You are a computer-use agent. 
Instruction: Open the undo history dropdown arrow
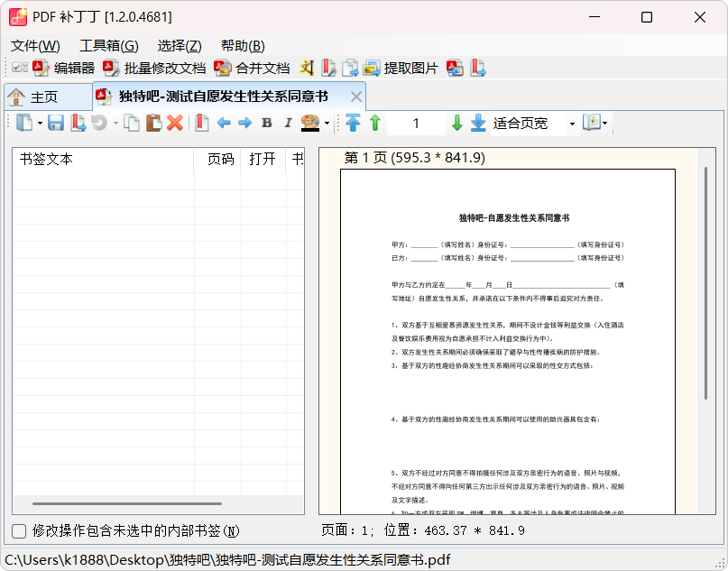pos(115,124)
